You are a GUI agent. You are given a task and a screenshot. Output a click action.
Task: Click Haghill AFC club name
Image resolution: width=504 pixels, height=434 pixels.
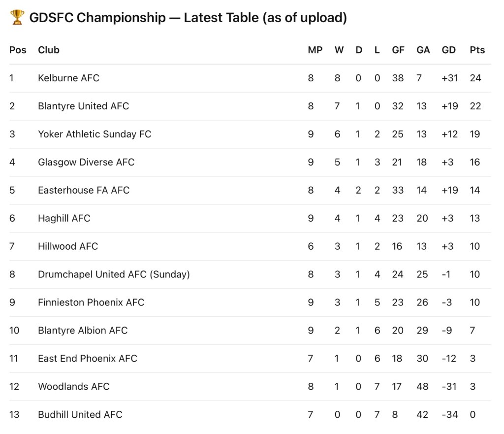click(64, 218)
